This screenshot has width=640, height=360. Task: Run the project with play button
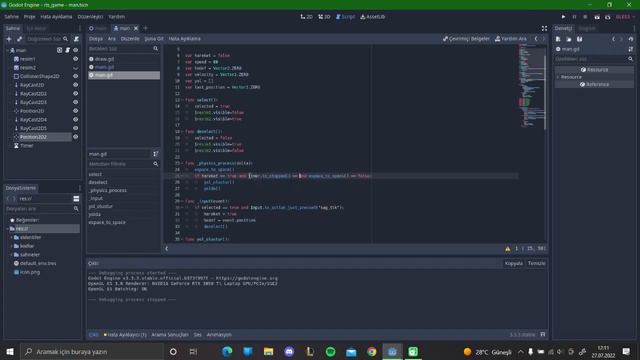click(x=563, y=17)
